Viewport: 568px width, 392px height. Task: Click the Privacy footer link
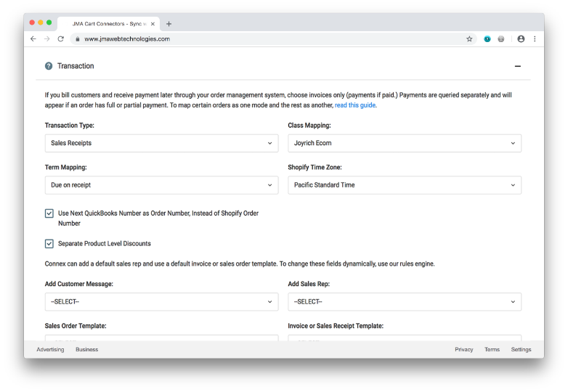pos(464,350)
